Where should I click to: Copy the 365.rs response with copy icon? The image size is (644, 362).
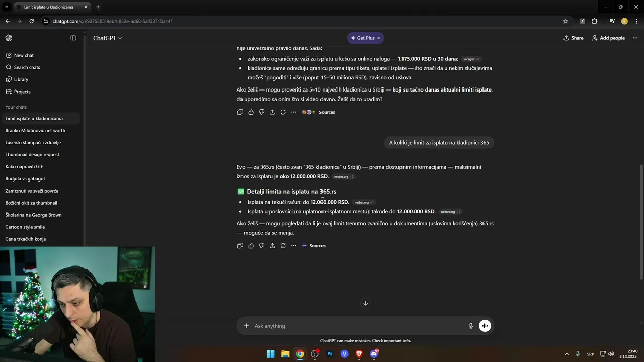click(240, 246)
